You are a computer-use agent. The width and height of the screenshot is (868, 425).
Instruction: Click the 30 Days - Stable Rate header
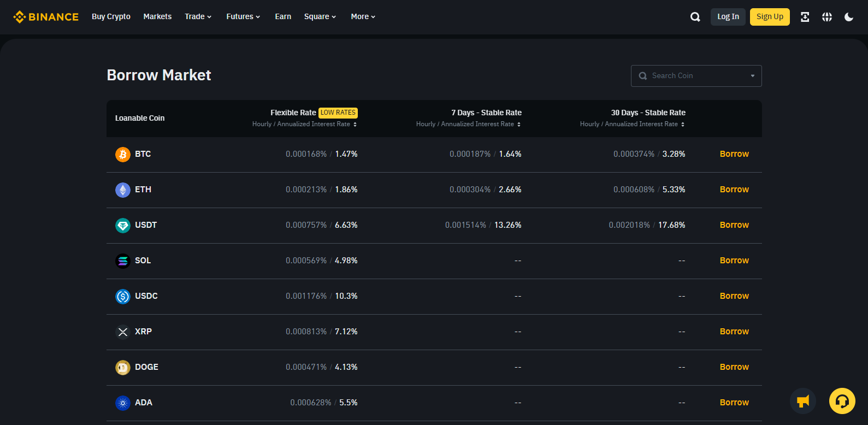(x=648, y=113)
